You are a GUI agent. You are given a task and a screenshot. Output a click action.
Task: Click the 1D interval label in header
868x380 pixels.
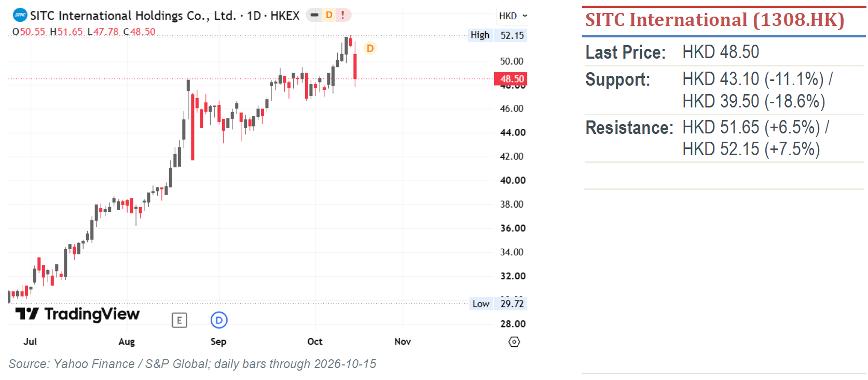coord(254,16)
